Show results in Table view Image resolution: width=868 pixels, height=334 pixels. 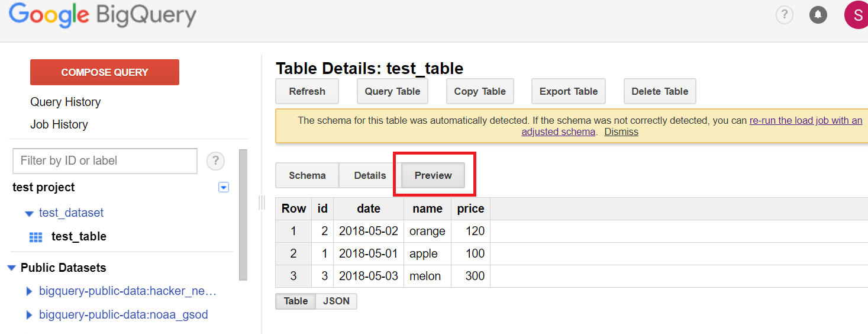click(295, 301)
